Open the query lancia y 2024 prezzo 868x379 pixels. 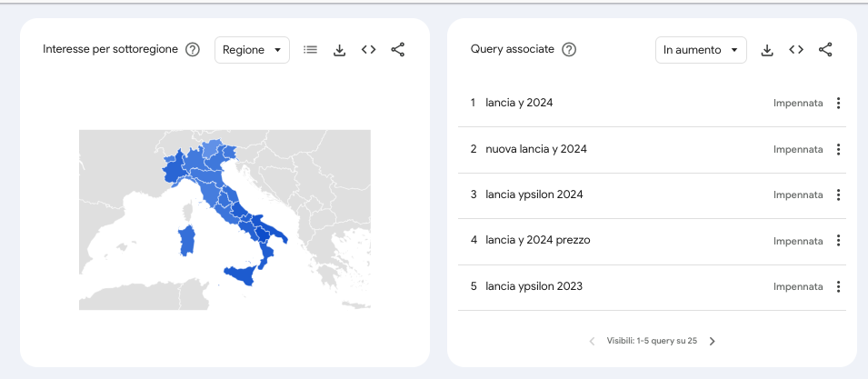537,240
